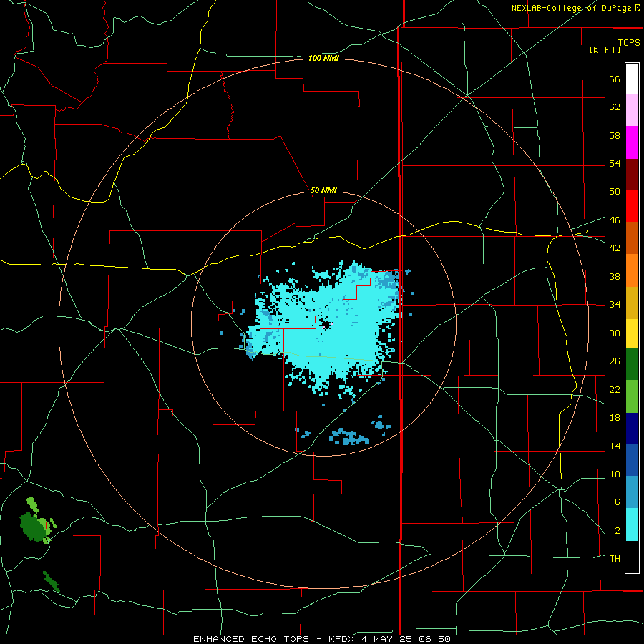Click the 46 legend value label
The image size is (644, 644).
[x=615, y=220]
